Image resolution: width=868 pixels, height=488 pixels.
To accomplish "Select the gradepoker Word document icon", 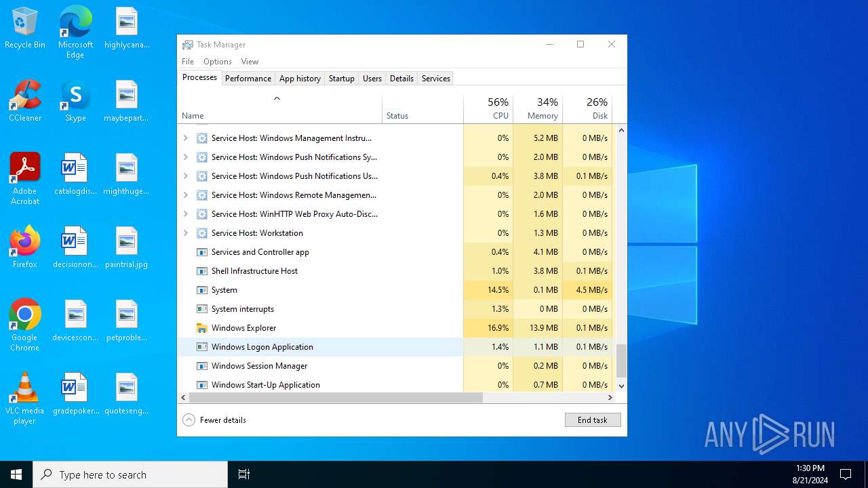I will 75,394.
